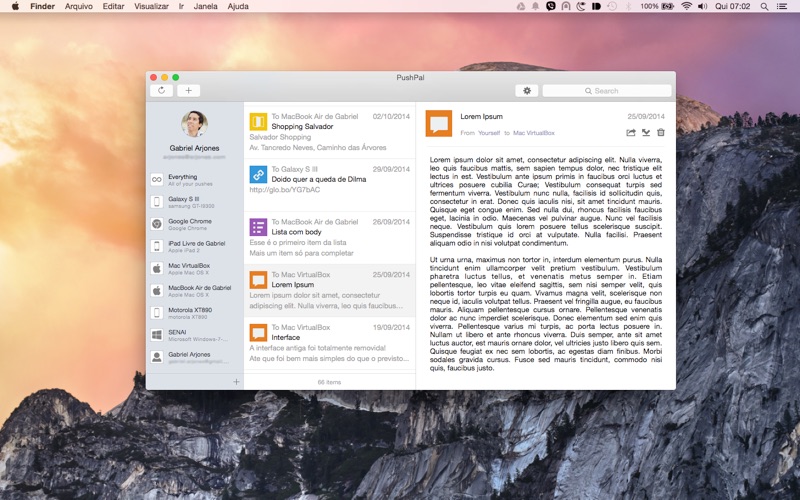800x500 pixels.
Task: Click the Mac VirtualBox recipient link
Action: [533, 133]
